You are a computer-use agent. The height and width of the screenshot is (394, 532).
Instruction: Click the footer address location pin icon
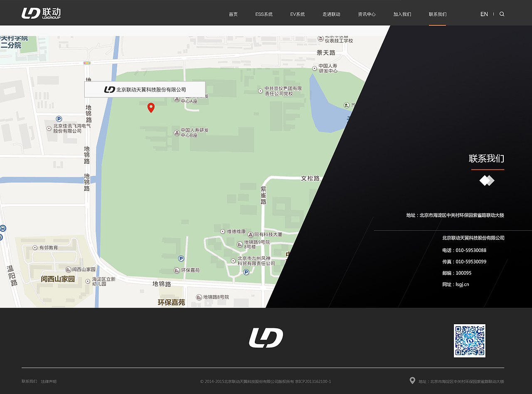tap(412, 381)
